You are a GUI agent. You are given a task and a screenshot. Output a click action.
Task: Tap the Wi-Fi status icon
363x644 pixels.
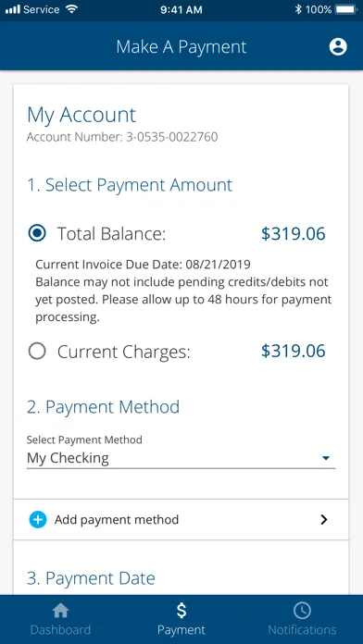point(71,9)
